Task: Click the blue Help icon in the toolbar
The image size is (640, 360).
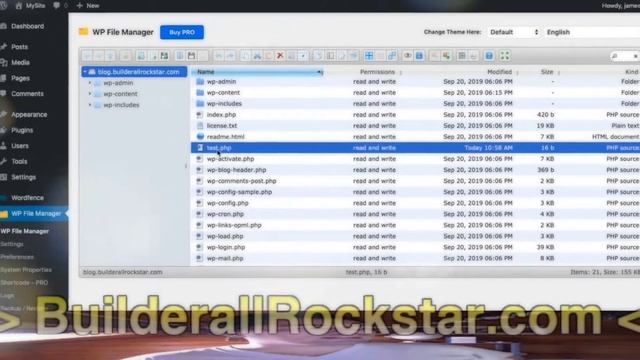Action: 489,56
